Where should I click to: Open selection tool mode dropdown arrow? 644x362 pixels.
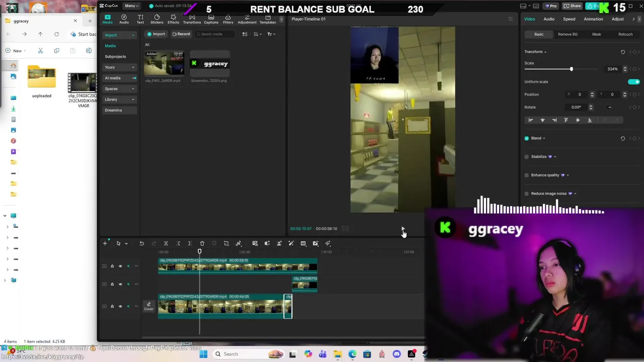coord(126,244)
